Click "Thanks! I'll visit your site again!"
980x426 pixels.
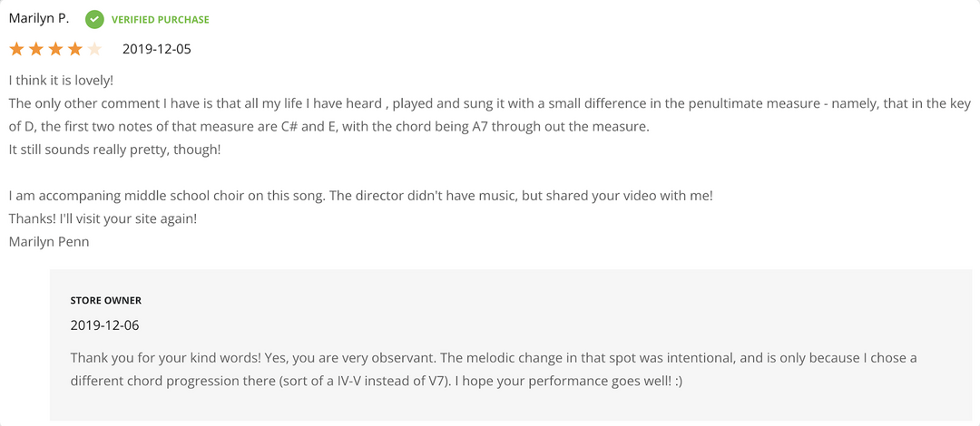103,218
